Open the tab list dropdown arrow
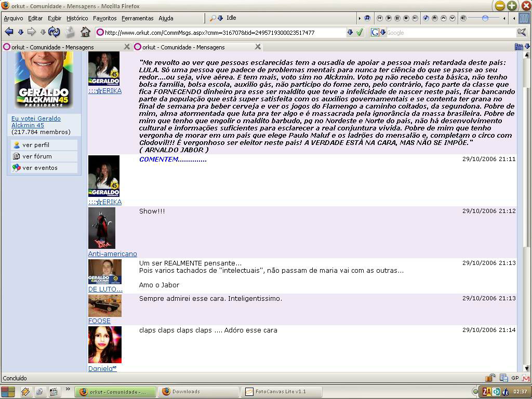This screenshot has height=399, width=532. [527, 46]
